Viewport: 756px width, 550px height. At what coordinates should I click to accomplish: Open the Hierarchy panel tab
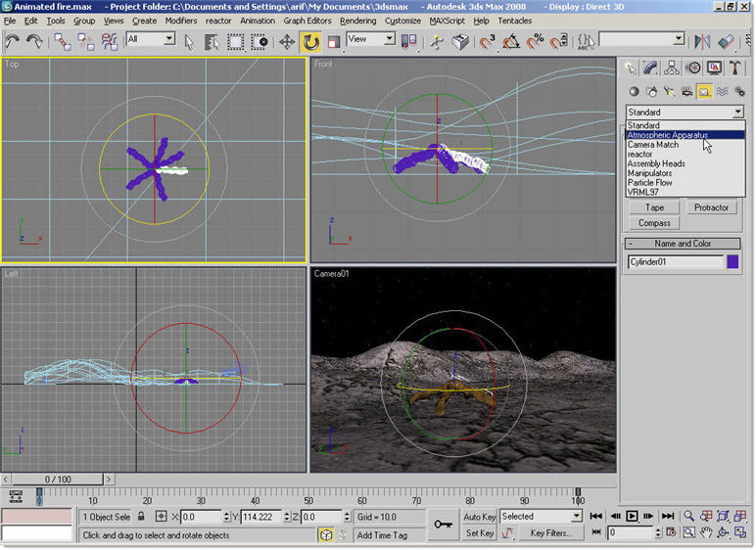click(672, 68)
